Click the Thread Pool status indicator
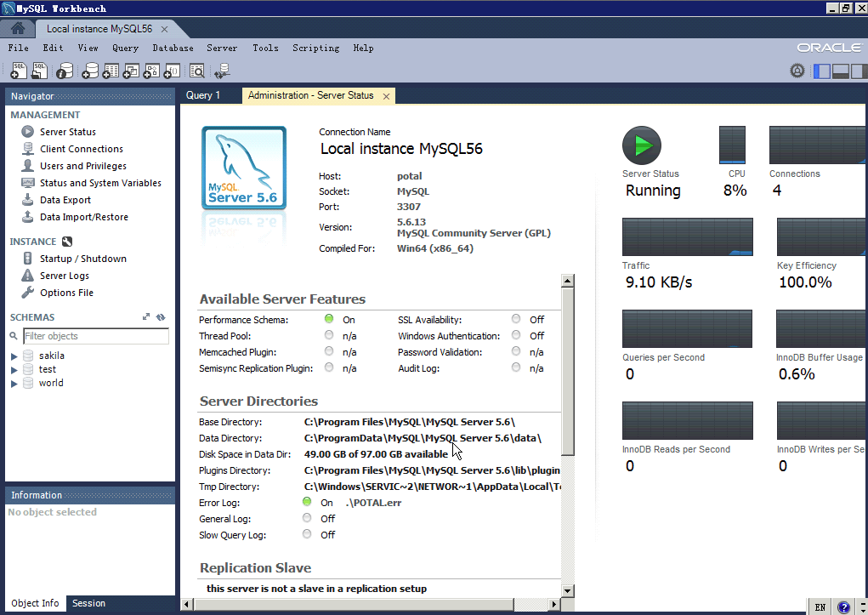Viewport: 868px width, 615px height. [x=329, y=334]
